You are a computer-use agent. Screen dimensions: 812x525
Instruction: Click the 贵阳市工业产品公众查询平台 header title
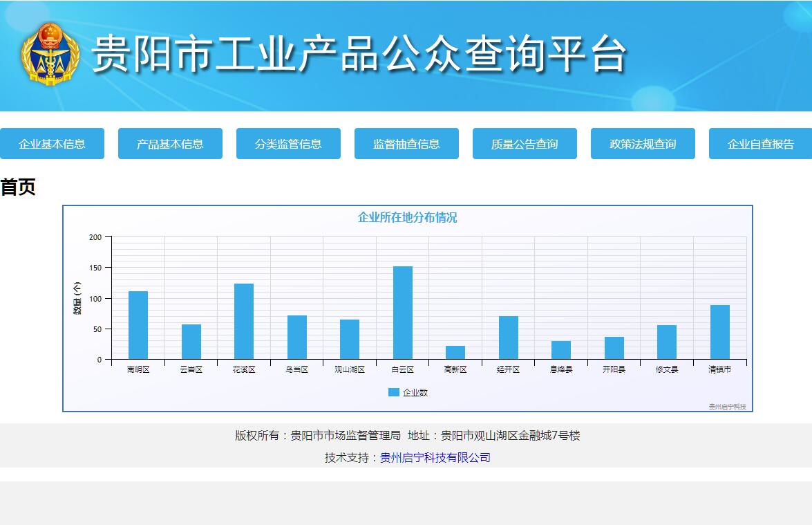click(359, 54)
